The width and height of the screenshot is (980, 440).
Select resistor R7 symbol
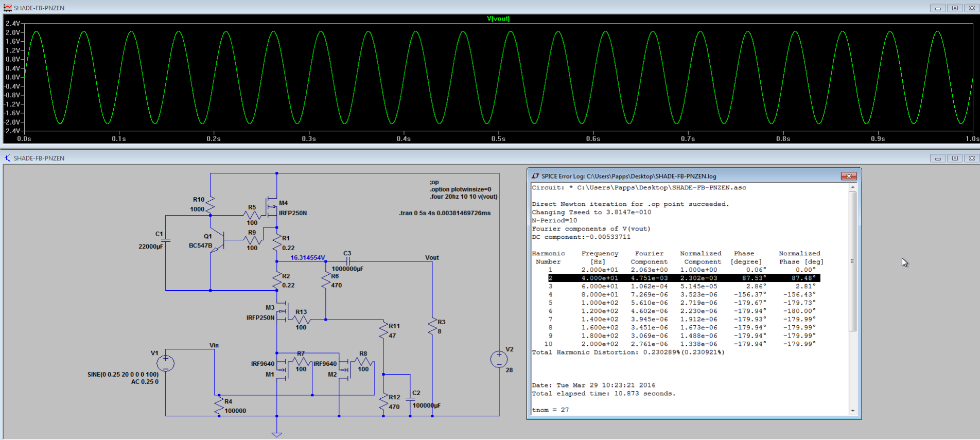click(301, 361)
